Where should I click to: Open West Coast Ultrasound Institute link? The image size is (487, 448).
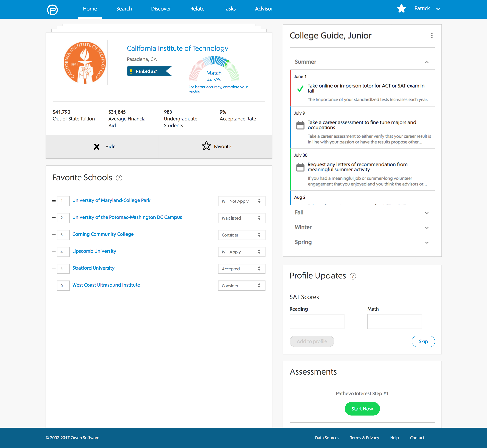[x=106, y=285]
